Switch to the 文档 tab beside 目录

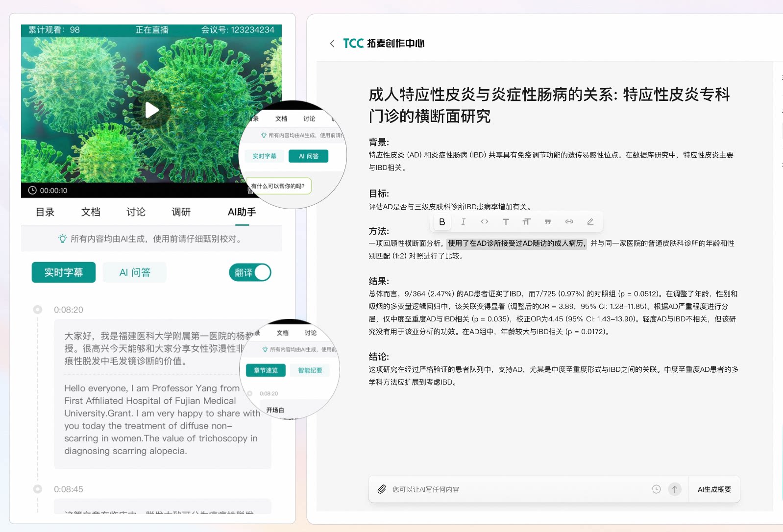tap(91, 212)
